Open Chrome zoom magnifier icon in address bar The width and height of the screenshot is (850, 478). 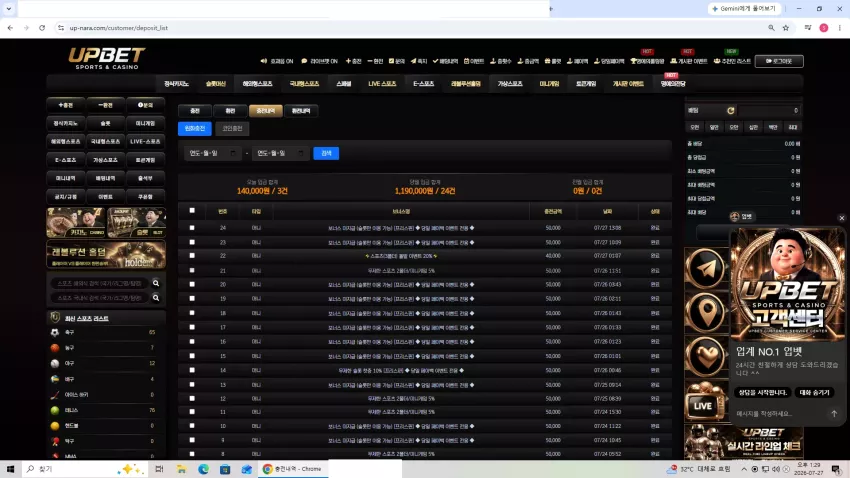click(x=771, y=28)
